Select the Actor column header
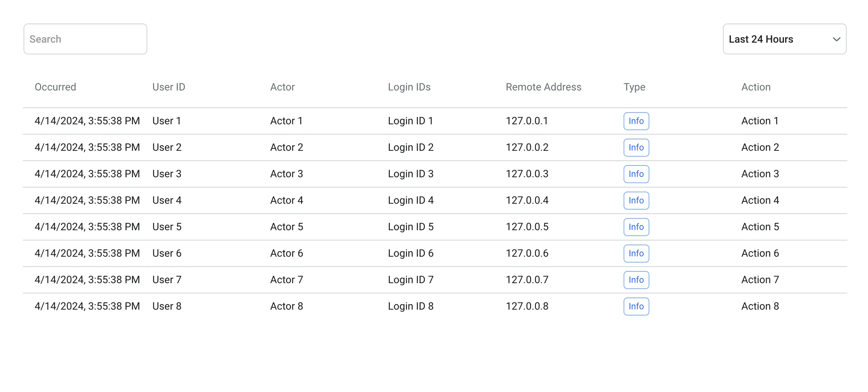This screenshot has width=868, height=392. point(282,87)
